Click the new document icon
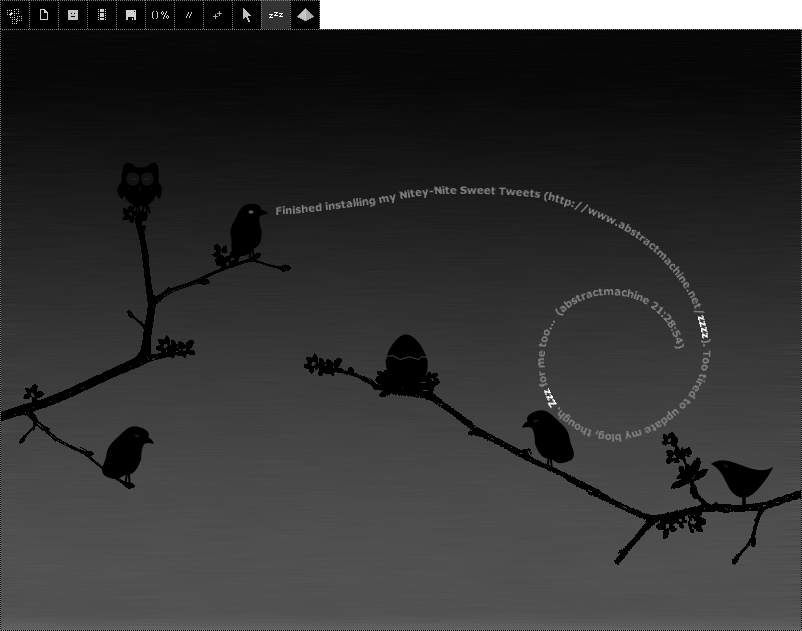Viewport: 802px width, 631px height. click(x=44, y=15)
